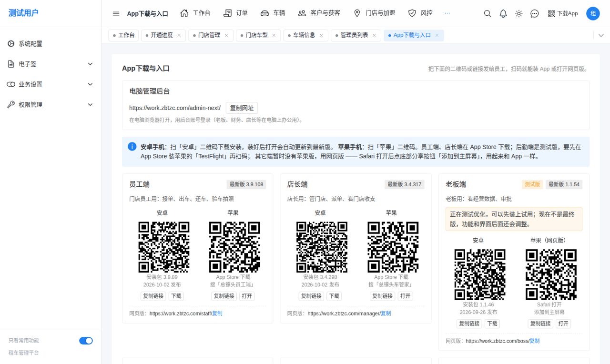The image size is (610, 364).
Task: Click 打开 under 老板端 苹果（网页版）
Action: pos(563,324)
